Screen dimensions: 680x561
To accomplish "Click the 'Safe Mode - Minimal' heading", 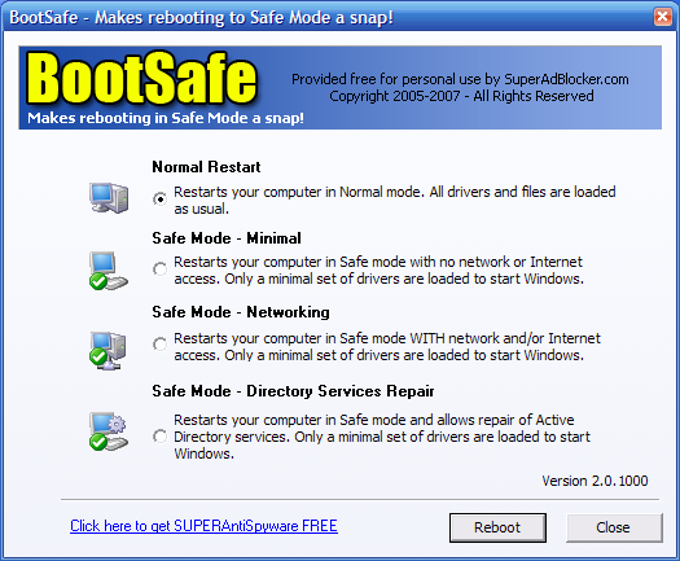I will click(x=226, y=238).
